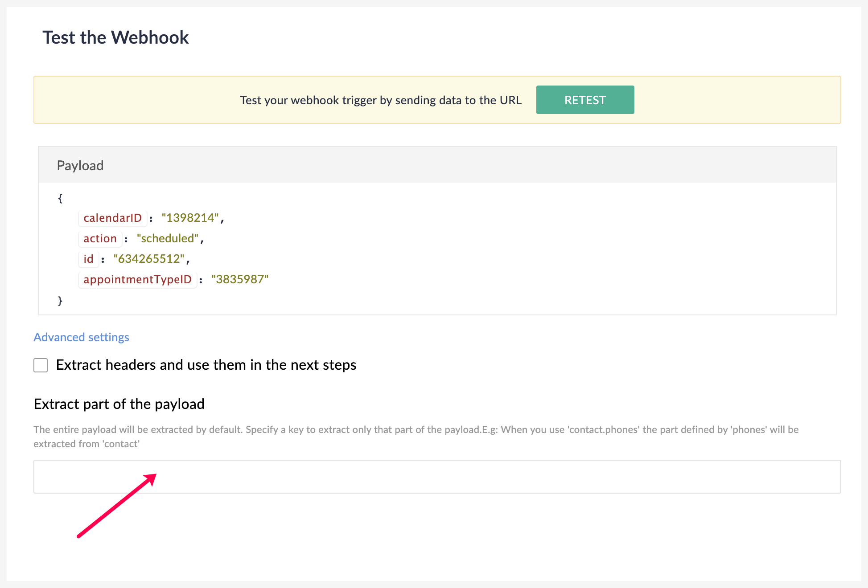Select the action key in the payload
868x588 pixels.
click(x=100, y=238)
